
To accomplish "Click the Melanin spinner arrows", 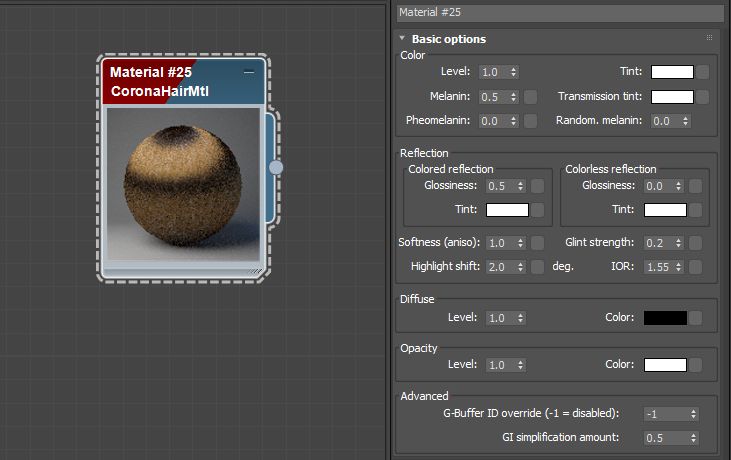I will tap(513, 97).
